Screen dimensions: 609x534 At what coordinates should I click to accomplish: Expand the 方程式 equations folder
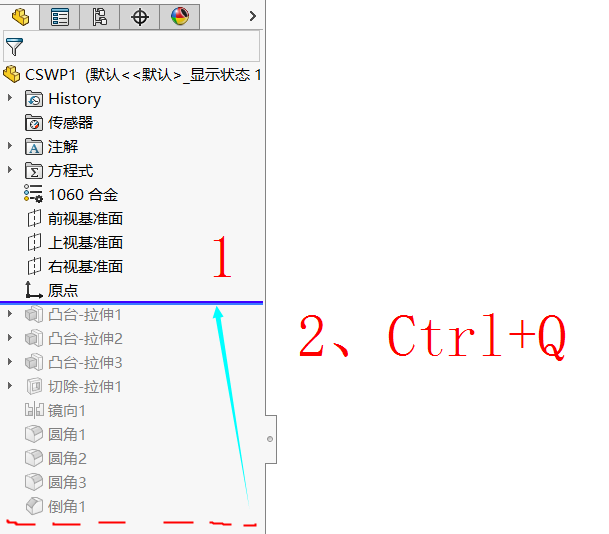point(10,170)
